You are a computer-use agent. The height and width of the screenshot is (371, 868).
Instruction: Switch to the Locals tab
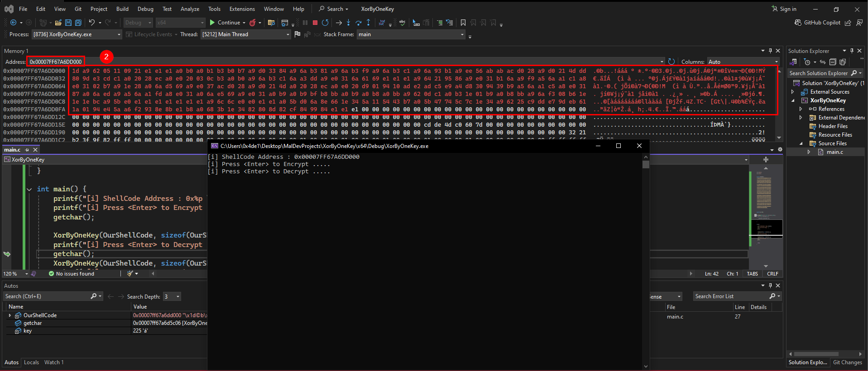31,362
